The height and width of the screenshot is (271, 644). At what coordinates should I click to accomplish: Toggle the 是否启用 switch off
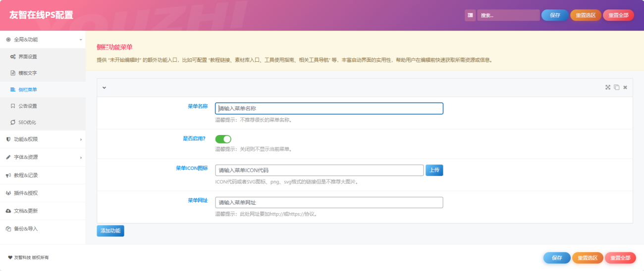(223, 139)
